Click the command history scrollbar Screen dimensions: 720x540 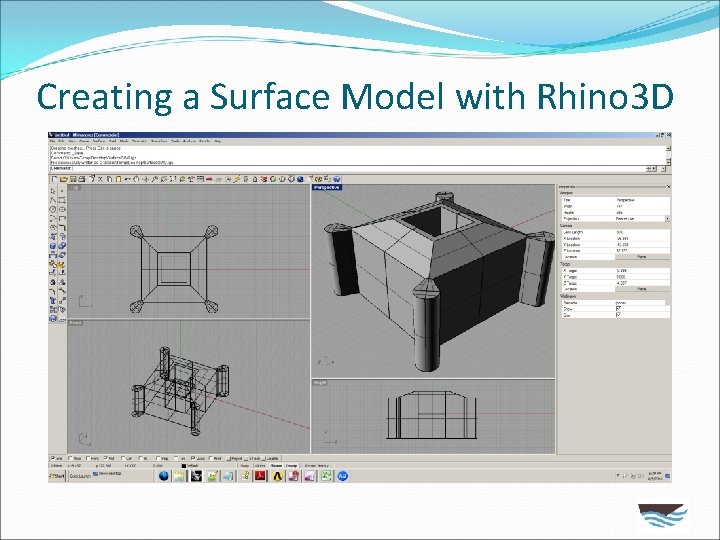tap(669, 155)
